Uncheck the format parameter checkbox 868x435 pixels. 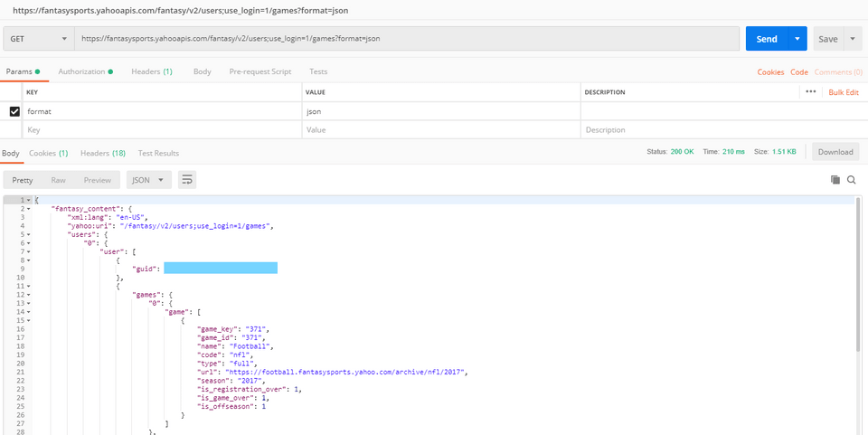tap(15, 112)
